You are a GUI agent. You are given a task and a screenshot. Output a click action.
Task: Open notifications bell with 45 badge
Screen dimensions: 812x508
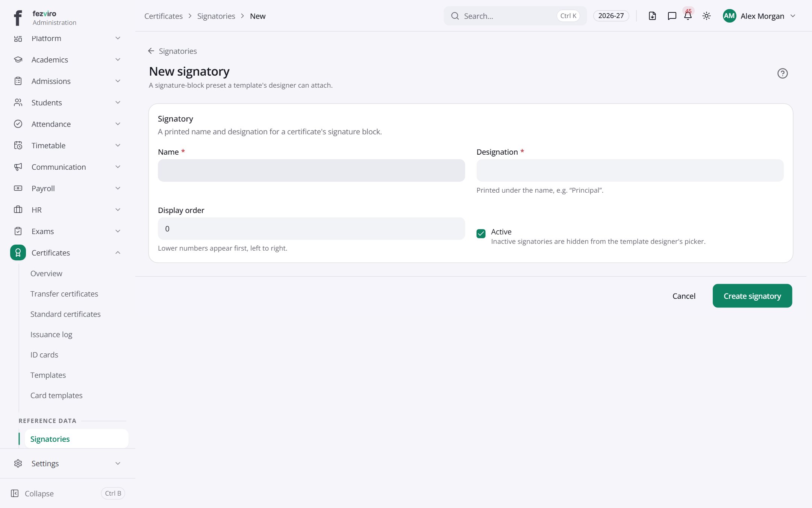(688, 16)
